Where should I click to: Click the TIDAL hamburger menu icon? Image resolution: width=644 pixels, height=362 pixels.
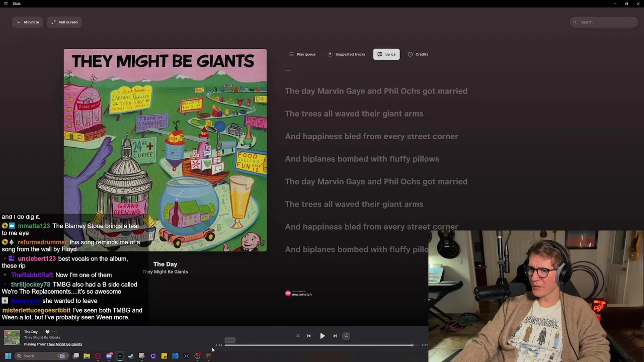coord(6,4)
